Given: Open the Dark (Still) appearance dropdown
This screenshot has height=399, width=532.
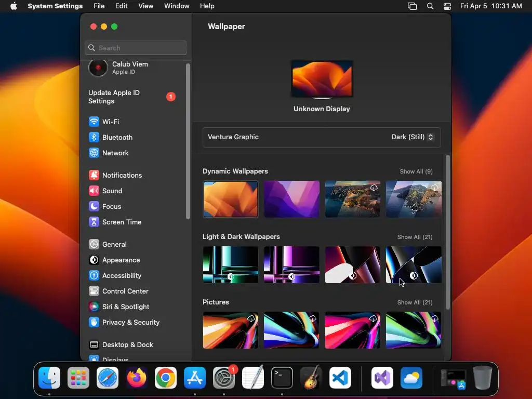Looking at the screenshot, I should pos(413,137).
